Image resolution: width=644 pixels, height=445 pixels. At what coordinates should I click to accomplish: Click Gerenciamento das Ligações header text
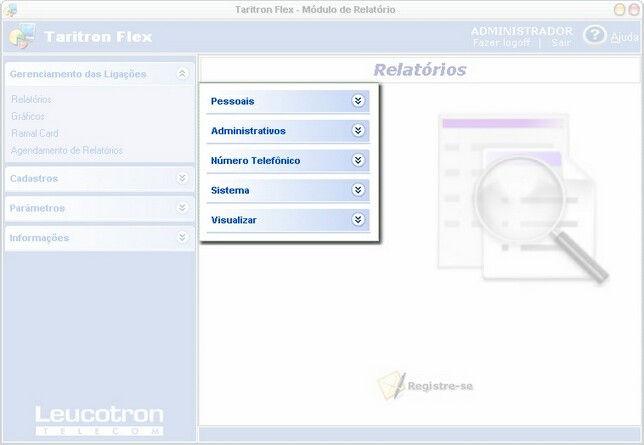click(x=78, y=74)
